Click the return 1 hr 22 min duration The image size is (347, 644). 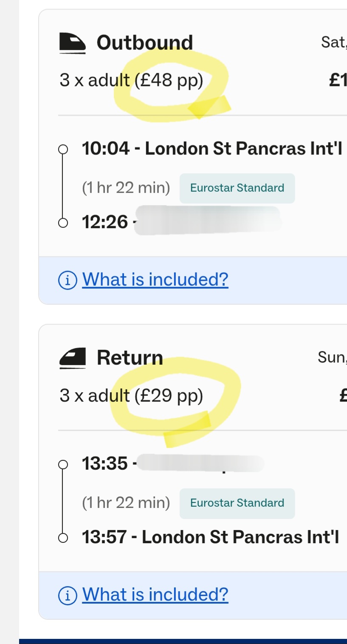tap(126, 503)
